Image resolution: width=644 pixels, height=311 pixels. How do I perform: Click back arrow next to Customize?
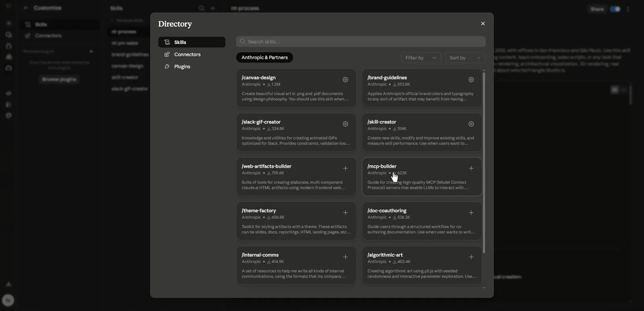click(26, 8)
